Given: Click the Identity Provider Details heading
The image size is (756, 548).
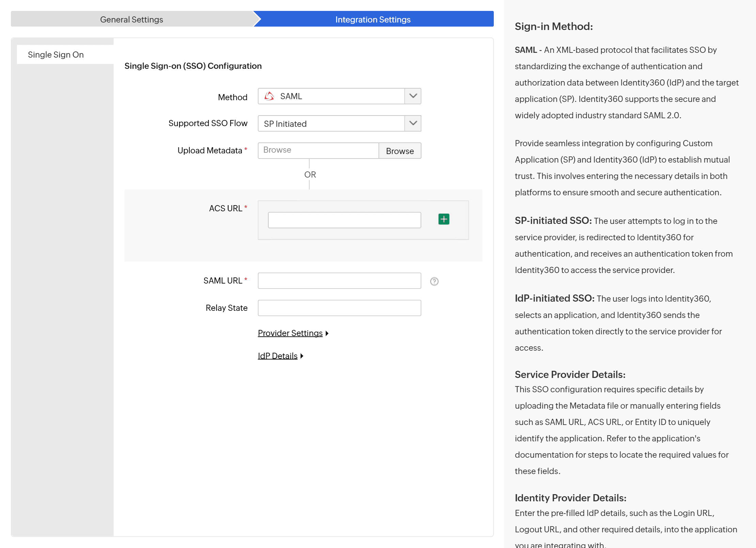Looking at the screenshot, I should tap(570, 498).
